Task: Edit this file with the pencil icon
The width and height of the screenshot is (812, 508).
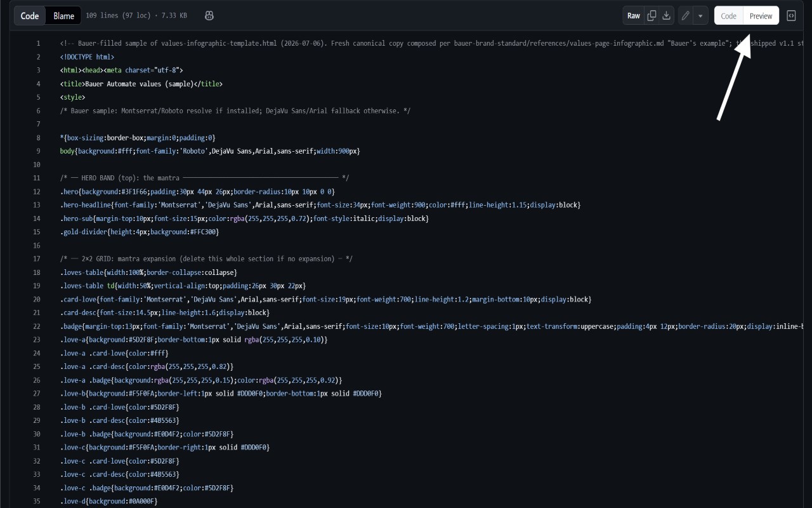Action: coord(685,16)
